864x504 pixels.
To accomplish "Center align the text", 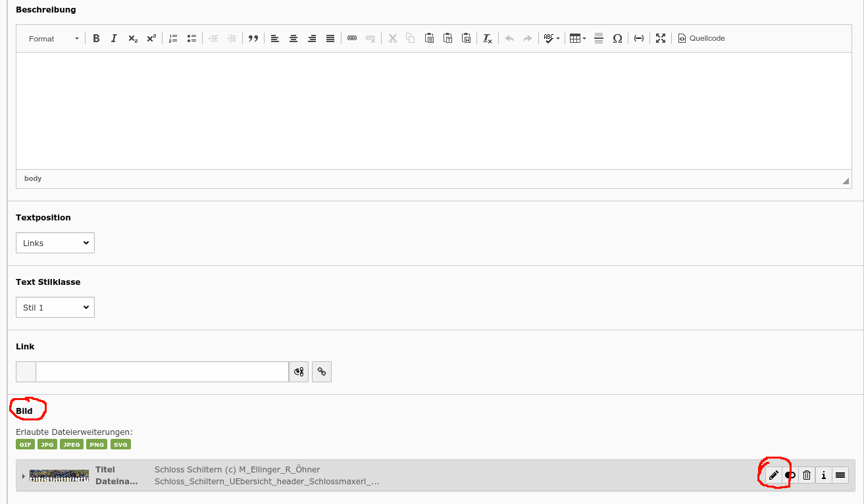I will tap(293, 38).
